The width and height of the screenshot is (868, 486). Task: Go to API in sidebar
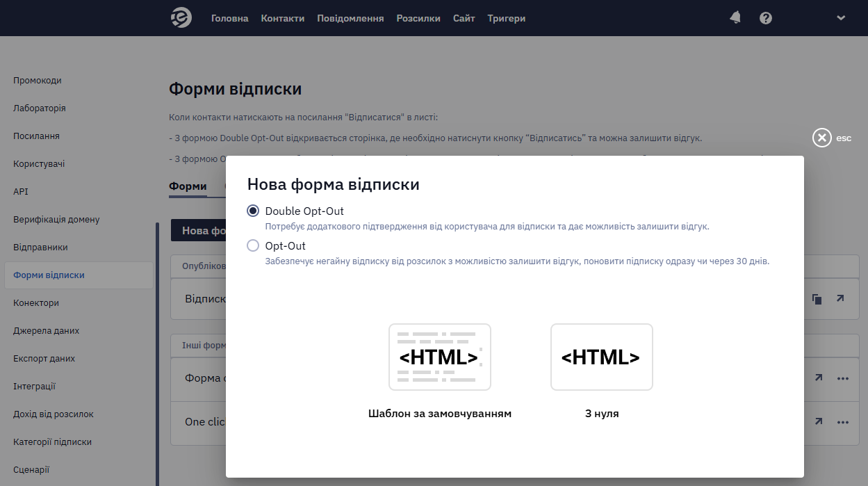21,192
